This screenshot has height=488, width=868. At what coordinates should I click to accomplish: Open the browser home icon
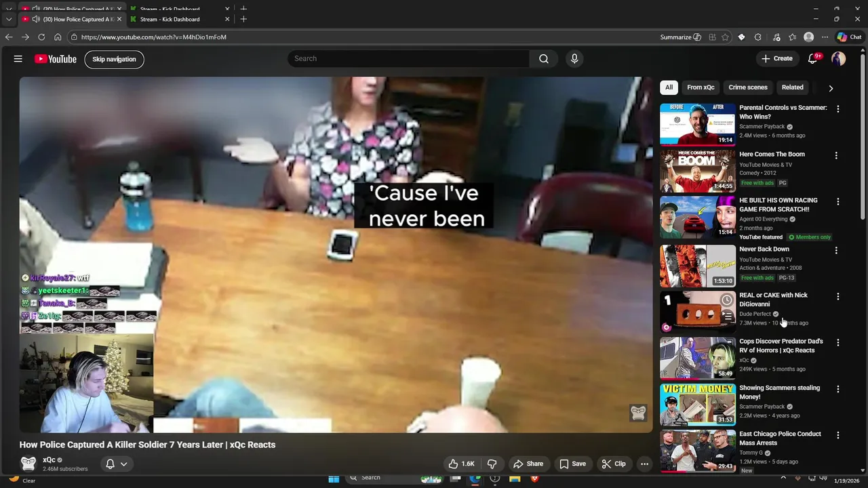[58, 37]
